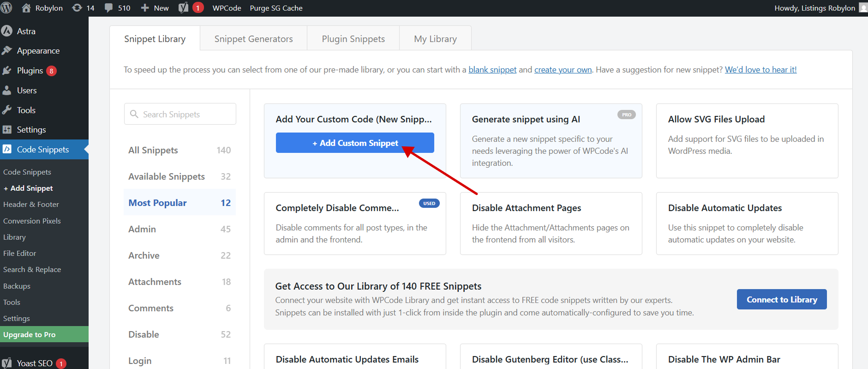Open Code Snippets submenu item
This screenshot has height=369, width=868.
point(27,172)
